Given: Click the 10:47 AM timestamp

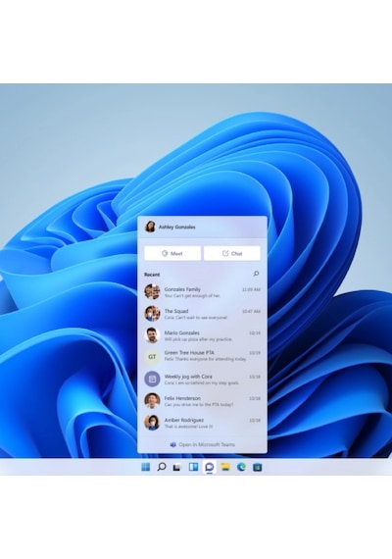Looking at the screenshot, I should [251, 311].
